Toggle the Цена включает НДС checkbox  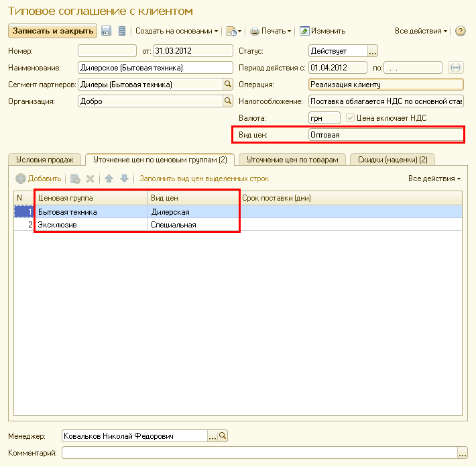pyautogui.click(x=350, y=118)
